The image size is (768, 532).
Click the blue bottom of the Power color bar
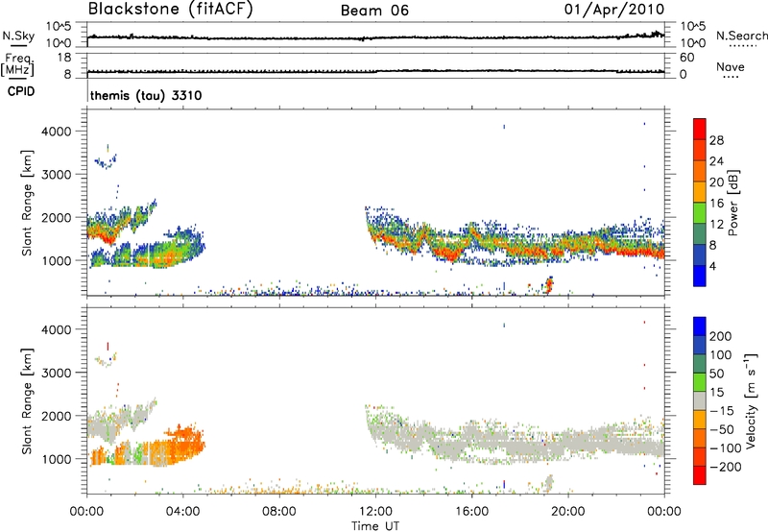tap(700, 276)
